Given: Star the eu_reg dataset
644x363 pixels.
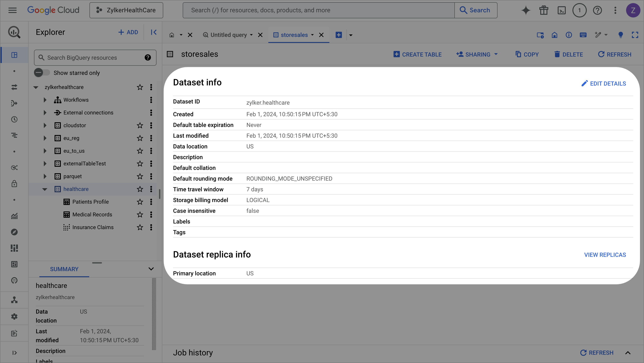Looking at the screenshot, I should [140, 138].
